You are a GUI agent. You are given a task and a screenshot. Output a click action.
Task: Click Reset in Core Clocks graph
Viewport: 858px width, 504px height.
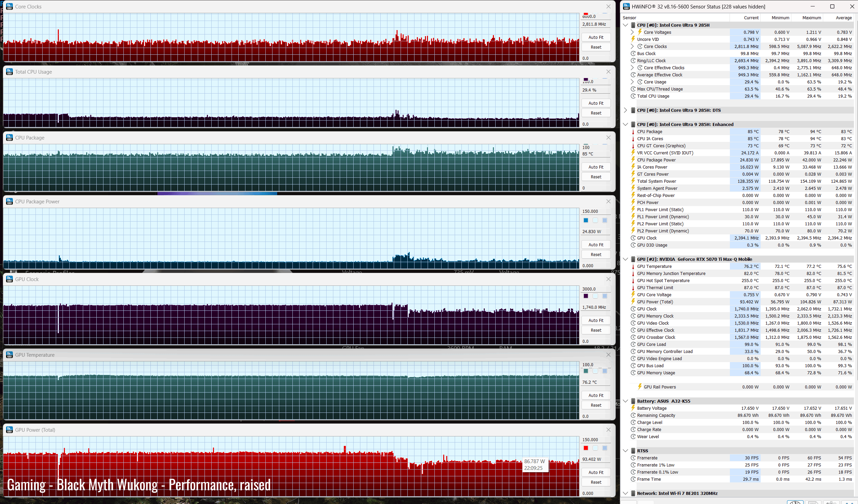point(595,47)
